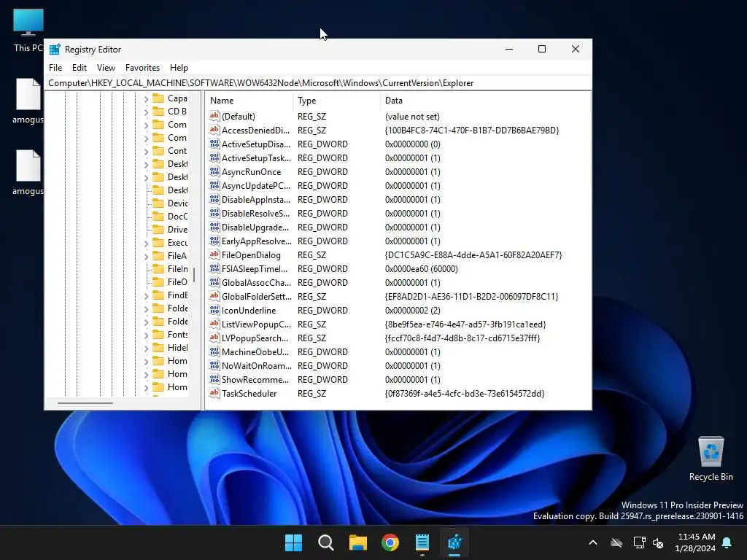
Task: Select the AsyncUpdatePC... value name
Action: pyautogui.click(x=256, y=186)
